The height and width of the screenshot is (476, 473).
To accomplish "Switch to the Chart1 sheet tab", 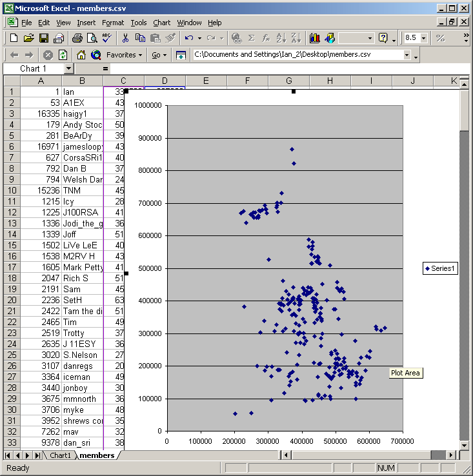I will tap(61, 455).
